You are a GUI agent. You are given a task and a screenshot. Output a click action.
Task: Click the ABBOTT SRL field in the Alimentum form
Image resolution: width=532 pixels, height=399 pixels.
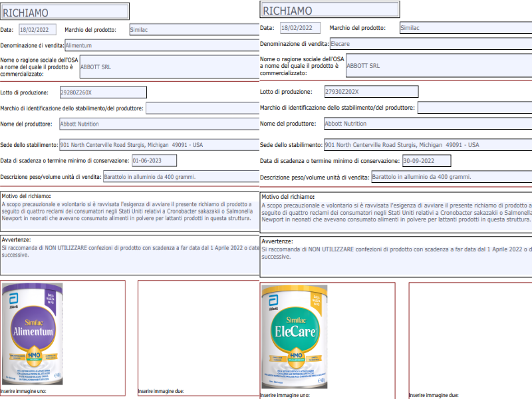click(170, 67)
